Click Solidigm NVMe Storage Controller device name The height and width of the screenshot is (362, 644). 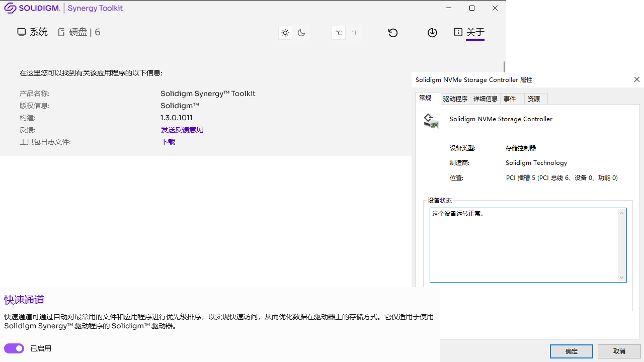[501, 119]
